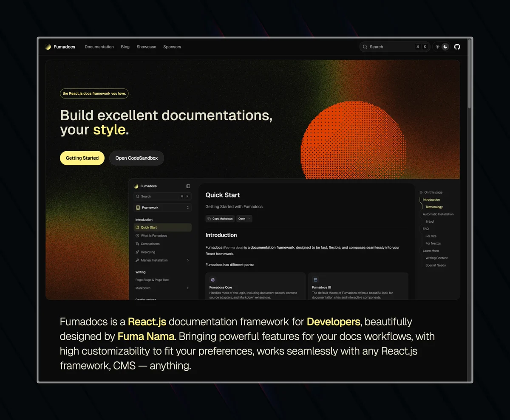Click the Fumadocs UI card icon
This screenshot has height=420, width=510.
pyautogui.click(x=315, y=280)
